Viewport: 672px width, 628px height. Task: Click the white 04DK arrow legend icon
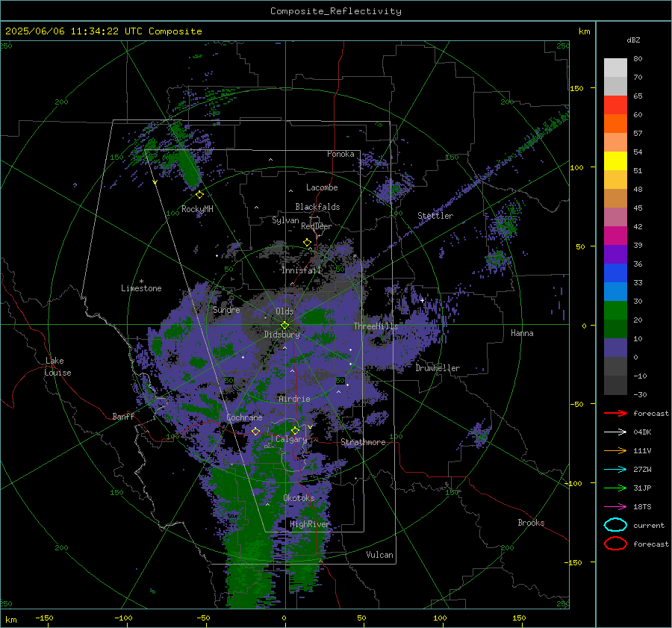(615, 432)
